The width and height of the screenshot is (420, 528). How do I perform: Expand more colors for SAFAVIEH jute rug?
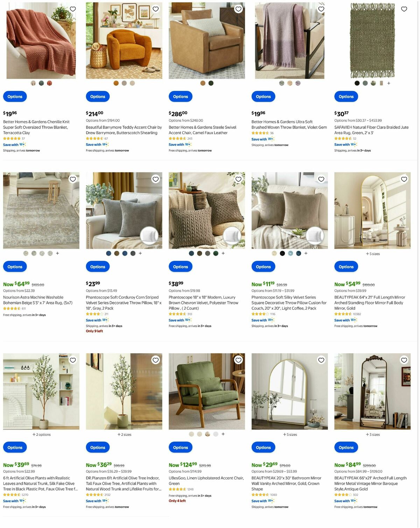(x=388, y=83)
